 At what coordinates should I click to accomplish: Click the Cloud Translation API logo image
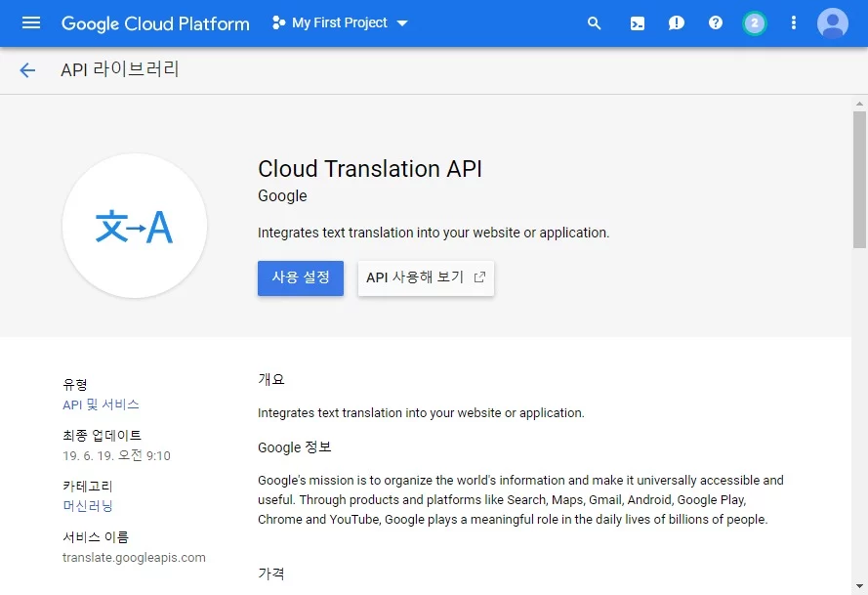(x=135, y=226)
